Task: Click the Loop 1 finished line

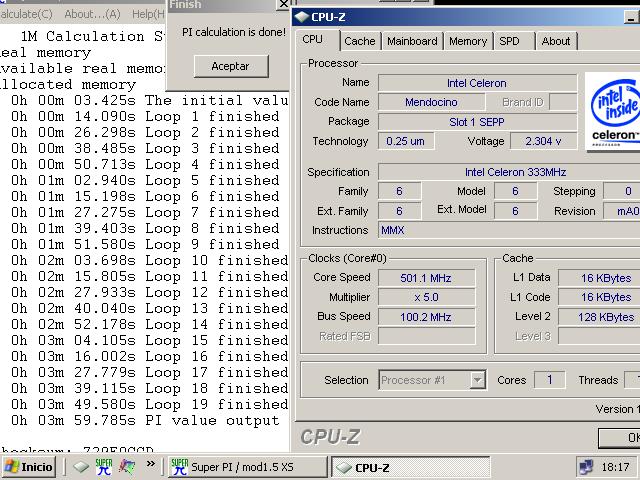Action: point(145,117)
